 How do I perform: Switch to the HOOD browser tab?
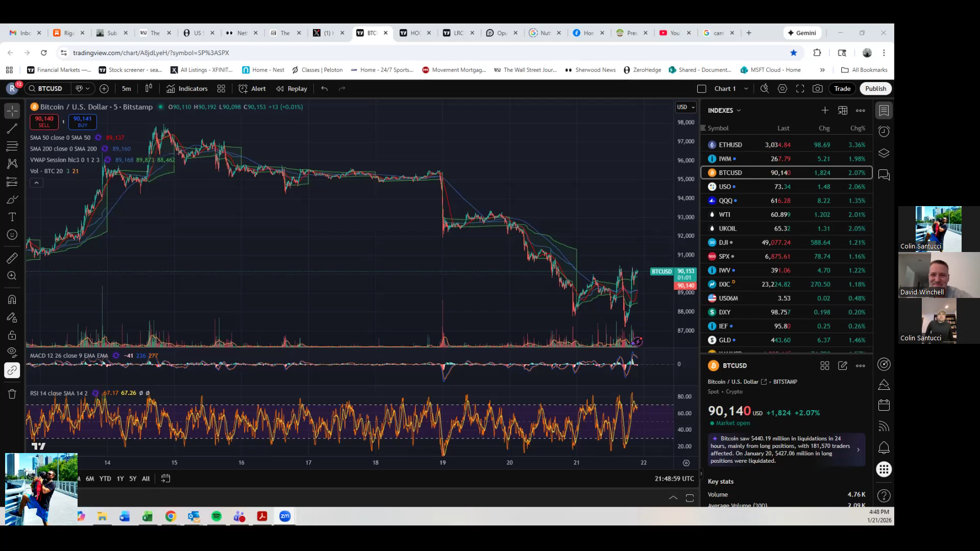pyautogui.click(x=414, y=32)
